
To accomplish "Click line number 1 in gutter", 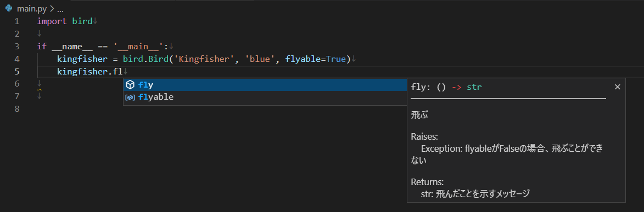I will pyautogui.click(x=17, y=21).
